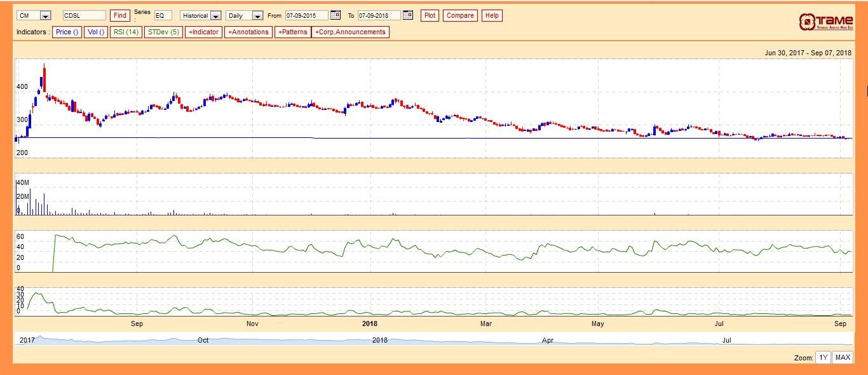868x375 pixels.
Task: Open the +Annotations menu
Action: click(x=248, y=32)
